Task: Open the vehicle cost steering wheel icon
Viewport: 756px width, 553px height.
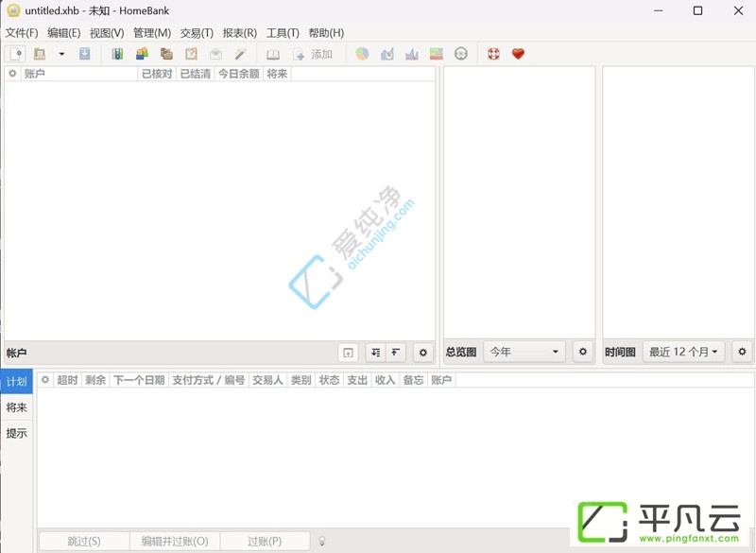Action: tap(461, 54)
